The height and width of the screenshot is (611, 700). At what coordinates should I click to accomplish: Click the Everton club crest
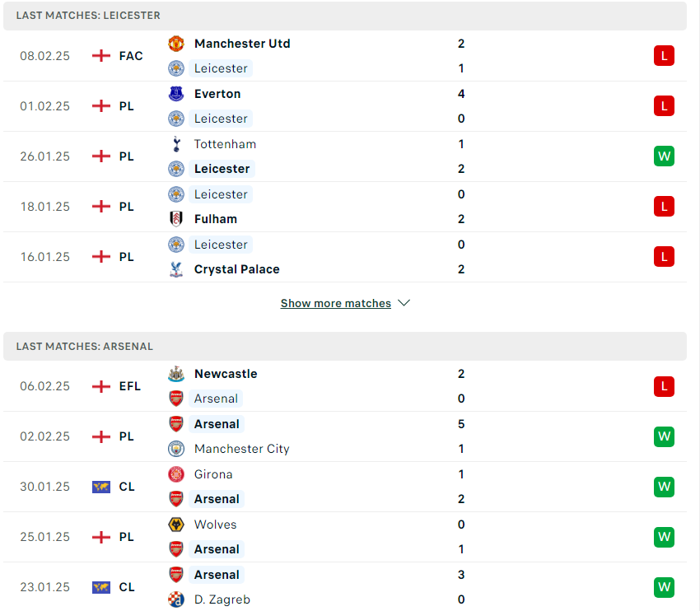[x=176, y=94]
